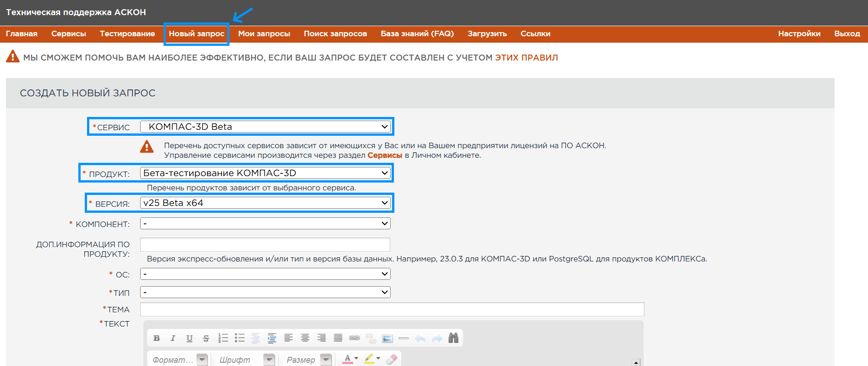
Task: Click into the Тема input field
Action: click(x=392, y=310)
